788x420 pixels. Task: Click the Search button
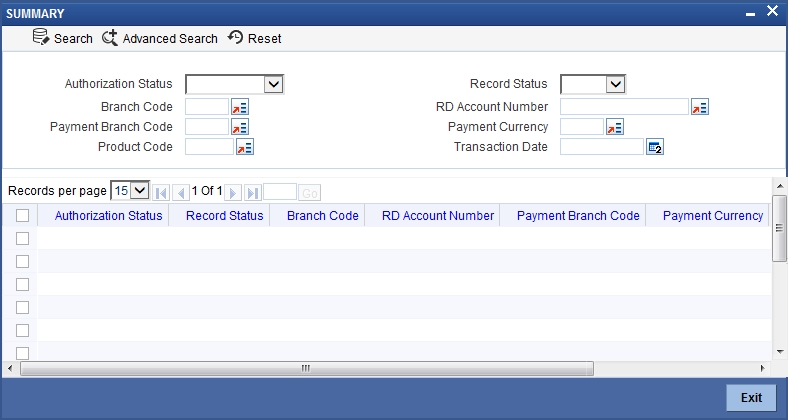coord(63,38)
